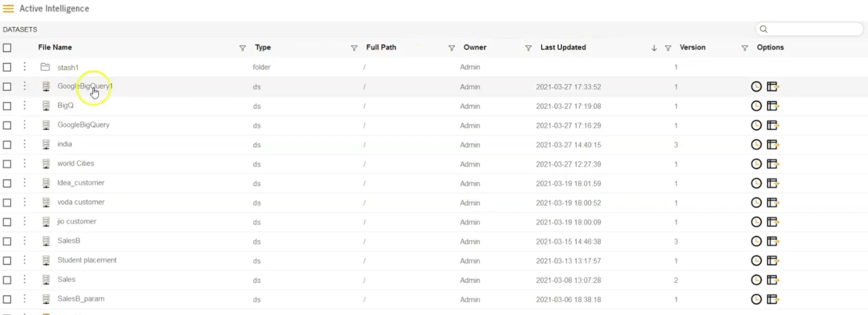Open the Full Path column filter
The height and width of the screenshot is (315, 868).
coord(451,48)
